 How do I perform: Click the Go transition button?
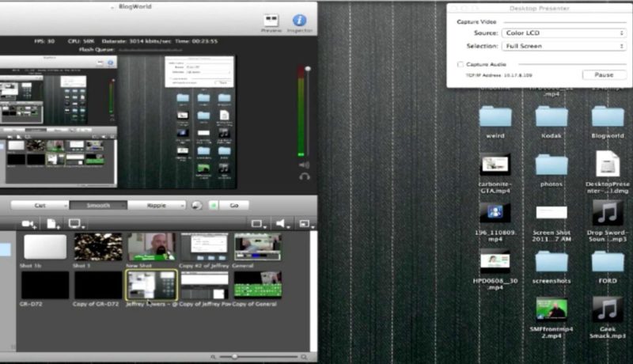234,206
